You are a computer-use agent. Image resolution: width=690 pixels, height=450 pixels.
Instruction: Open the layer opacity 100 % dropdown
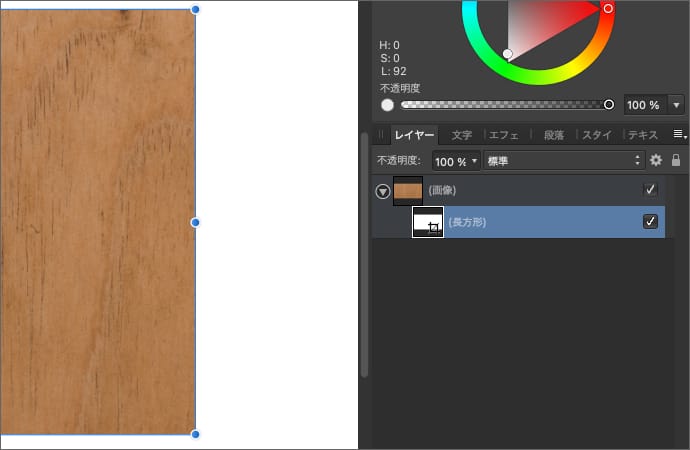[x=456, y=160]
